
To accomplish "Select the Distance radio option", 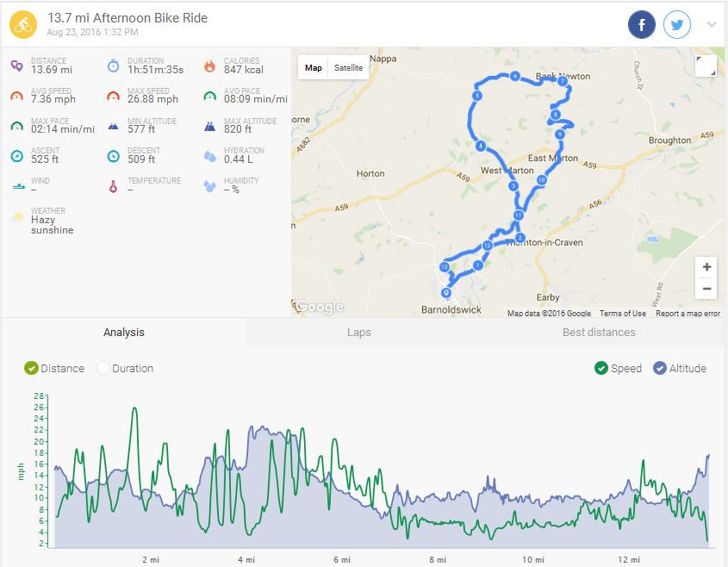I will pyautogui.click(x=32, y=368).
